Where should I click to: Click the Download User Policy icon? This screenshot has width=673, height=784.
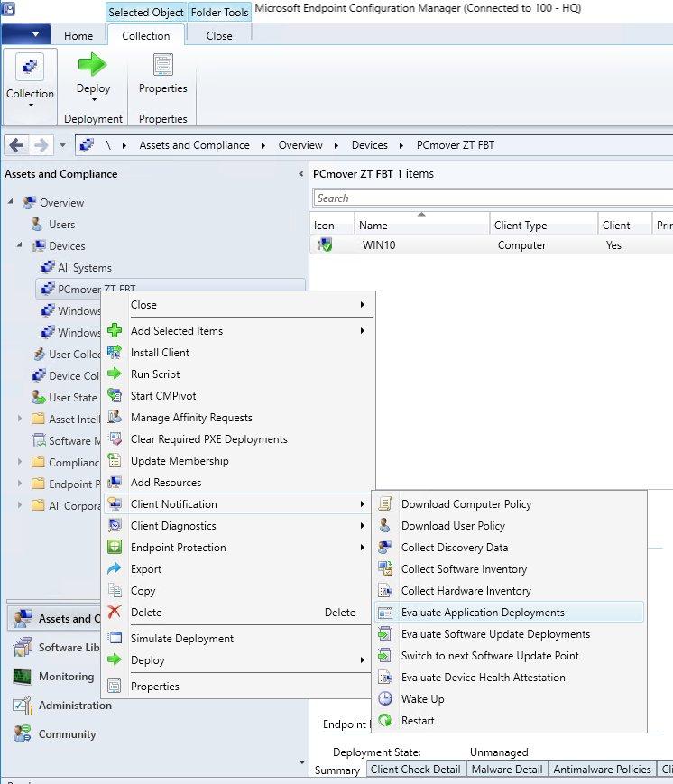tap(385, 525)
